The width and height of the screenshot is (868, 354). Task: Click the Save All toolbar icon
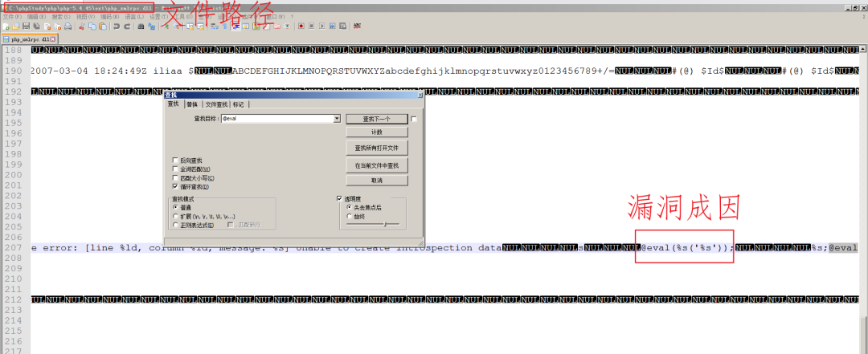(36, 26)
